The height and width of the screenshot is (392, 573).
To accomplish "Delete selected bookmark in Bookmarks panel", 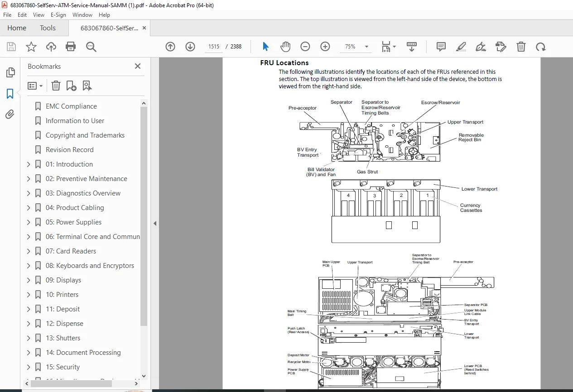I will pyautogui.click(x=56, y=86).
